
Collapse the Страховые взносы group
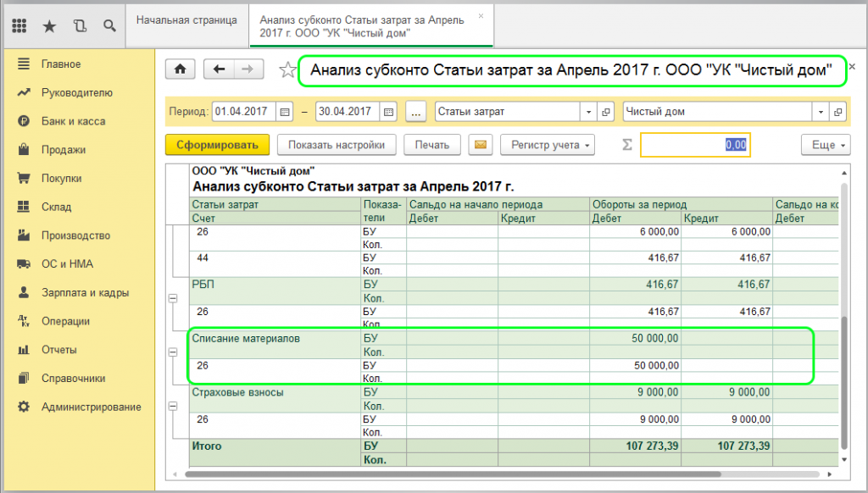pos(174,407)
